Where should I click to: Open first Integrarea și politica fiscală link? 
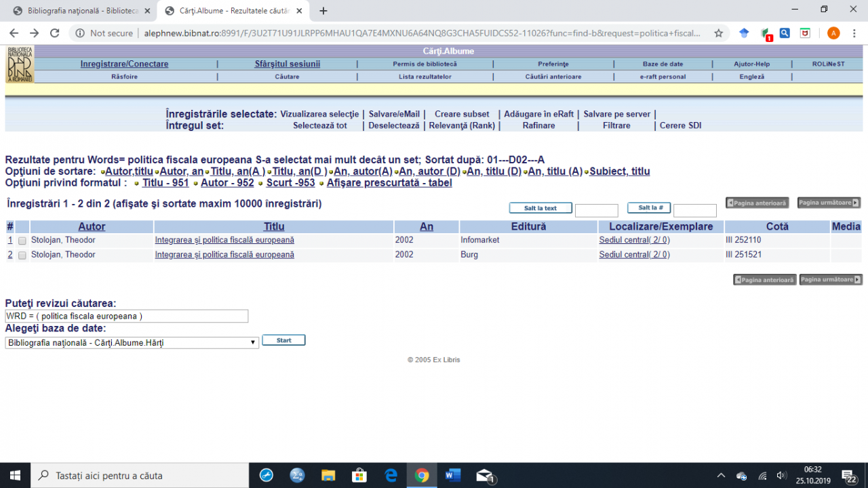pyautogui.click(x=224, y=240)
